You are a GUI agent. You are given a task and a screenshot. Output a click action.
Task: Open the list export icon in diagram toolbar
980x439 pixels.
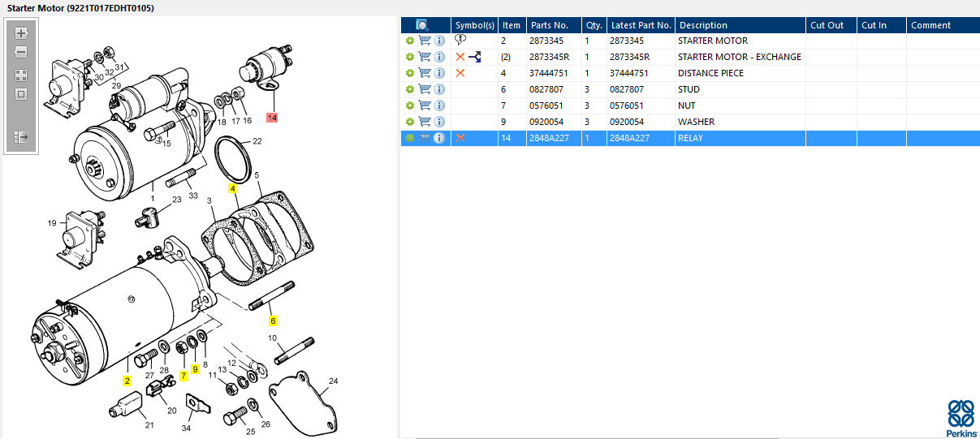coord(21,137)
